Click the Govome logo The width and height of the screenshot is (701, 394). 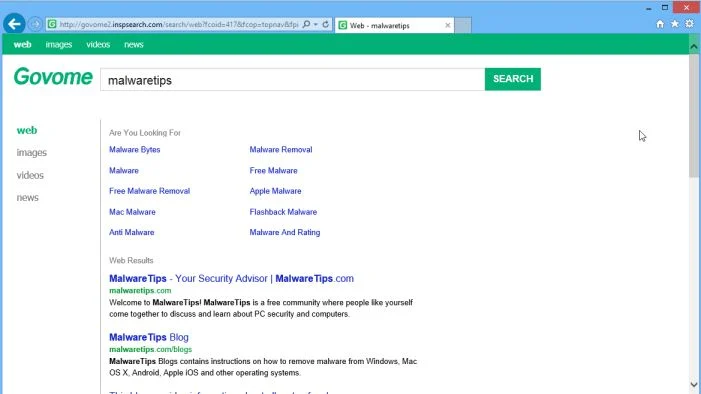tap(53, 77)
